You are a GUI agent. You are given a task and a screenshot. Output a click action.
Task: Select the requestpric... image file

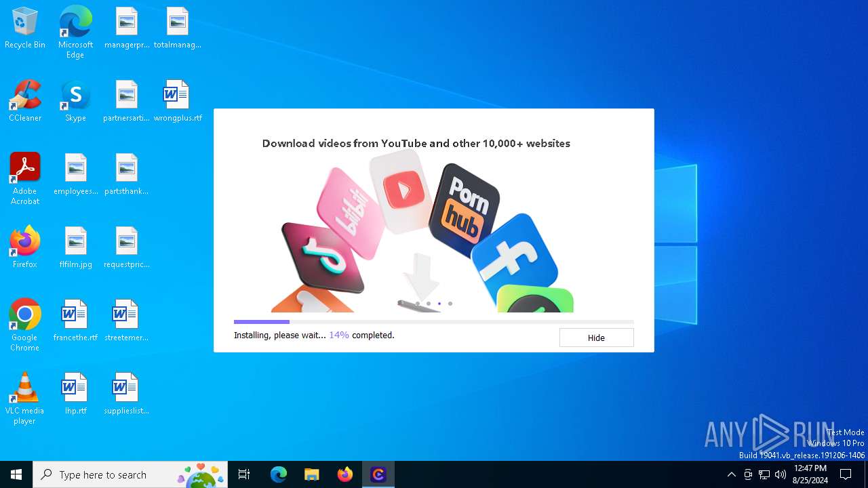(x=127, y=248)
